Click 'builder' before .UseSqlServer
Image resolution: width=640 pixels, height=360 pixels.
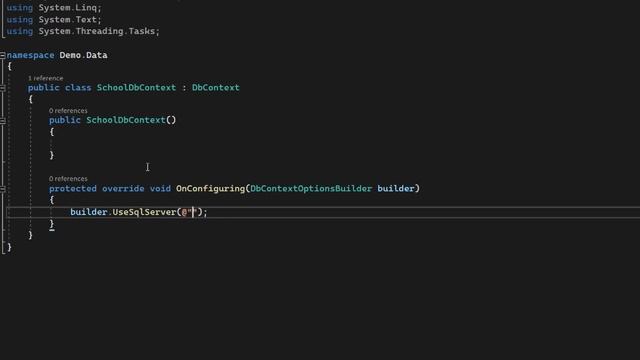pyautogui.click(x=89, y=212)
